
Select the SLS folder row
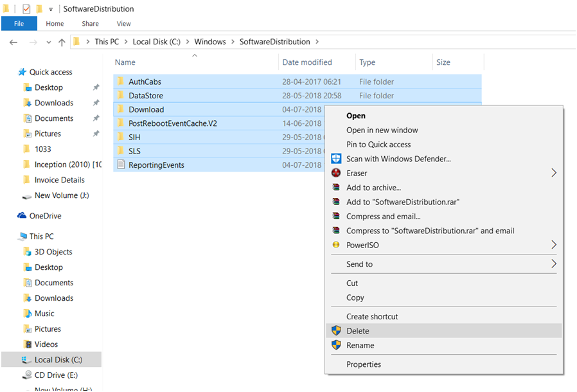point(219,151)
